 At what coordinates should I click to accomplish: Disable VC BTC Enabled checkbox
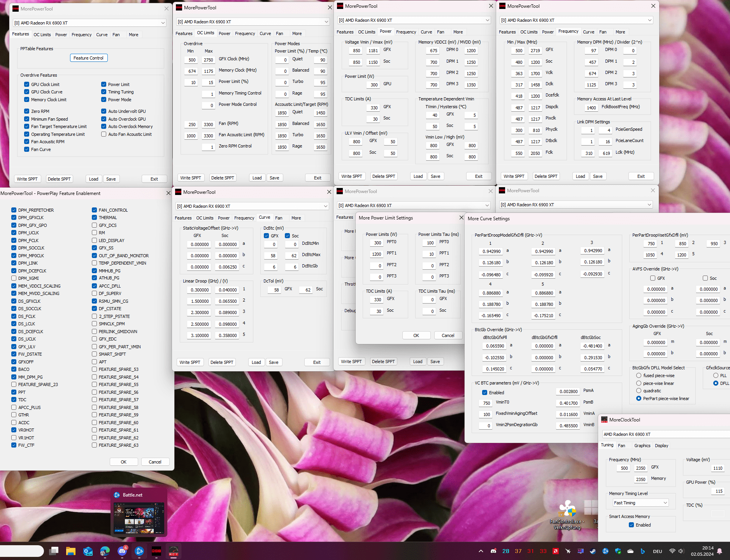coord(484,393)
